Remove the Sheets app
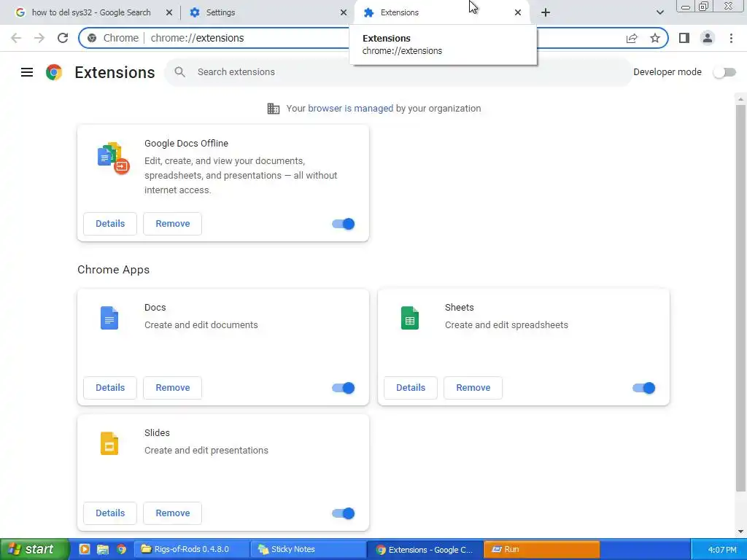Viewport: 747px width, 560px height. pos(473,388)
